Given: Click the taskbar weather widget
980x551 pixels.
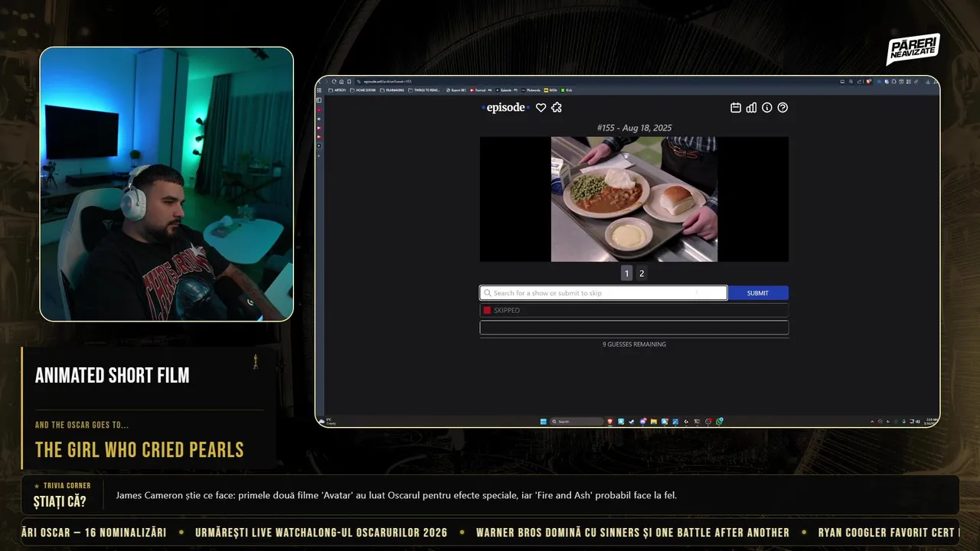Looking at the screenshot, I should click(328, 422).
